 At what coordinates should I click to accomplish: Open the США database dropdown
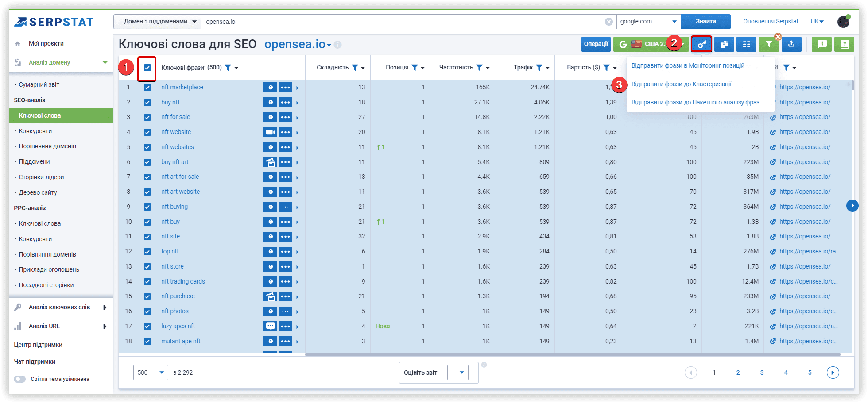pyautogui.click(x=651, y=44)
